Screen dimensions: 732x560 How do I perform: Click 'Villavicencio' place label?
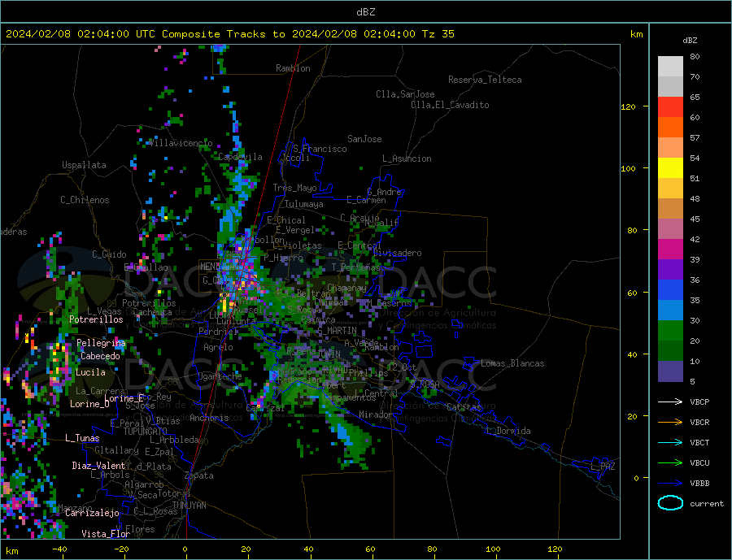click(181, 143)
